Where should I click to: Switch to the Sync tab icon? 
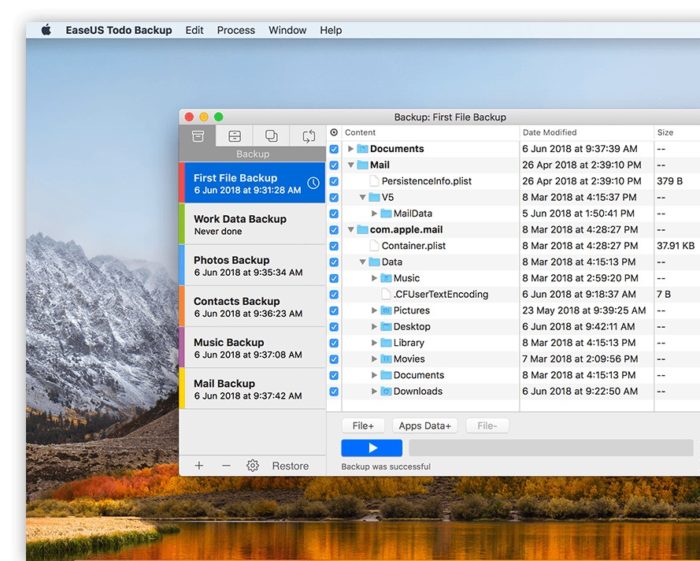308,136
